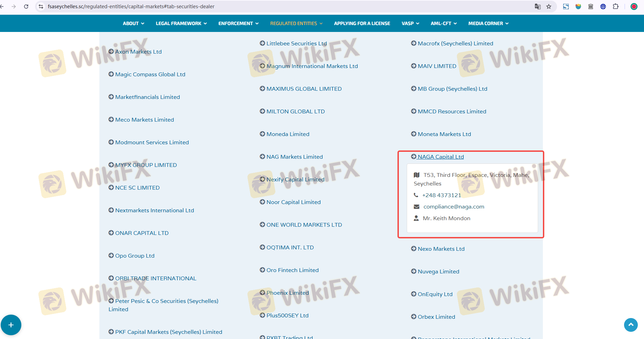Click the translate page icon in address bar
Viewport: 644px width, 339px height.
tap(538, 7)
